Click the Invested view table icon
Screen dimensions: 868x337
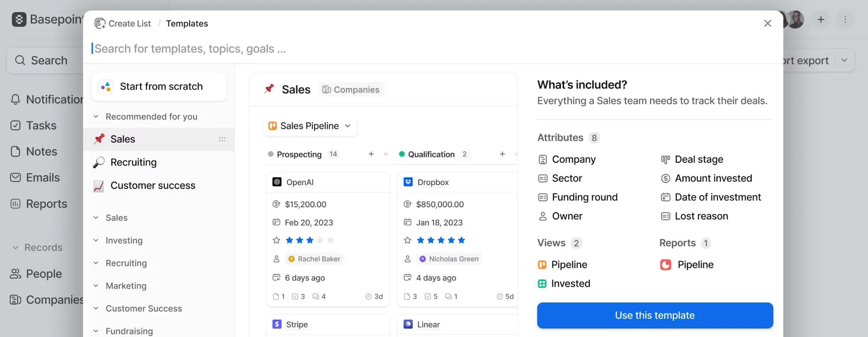542,284
